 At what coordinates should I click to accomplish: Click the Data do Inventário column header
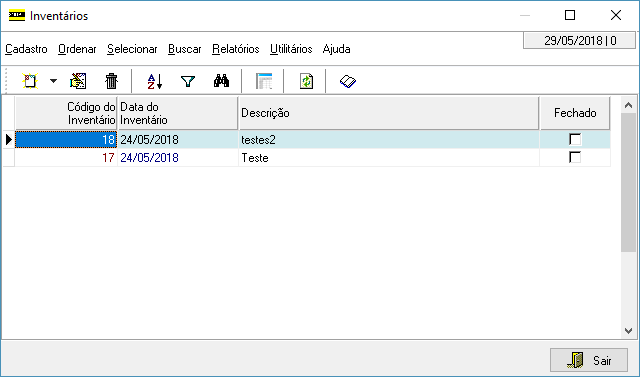[178, 113]
